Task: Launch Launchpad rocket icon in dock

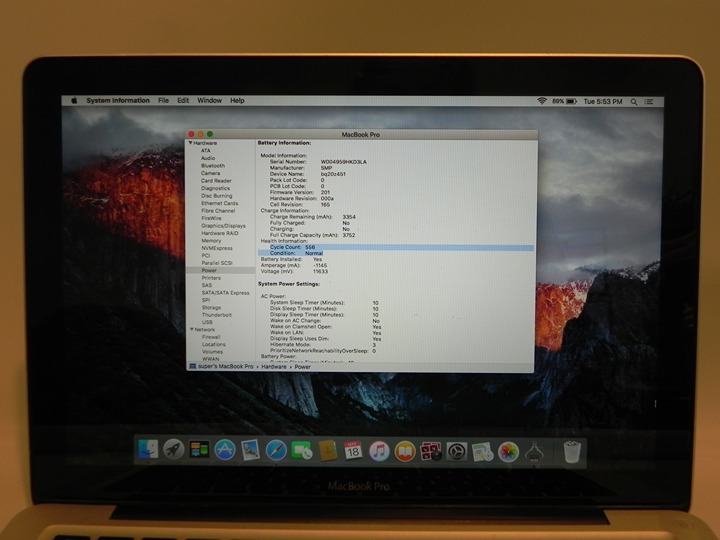Action: [174, 450]
